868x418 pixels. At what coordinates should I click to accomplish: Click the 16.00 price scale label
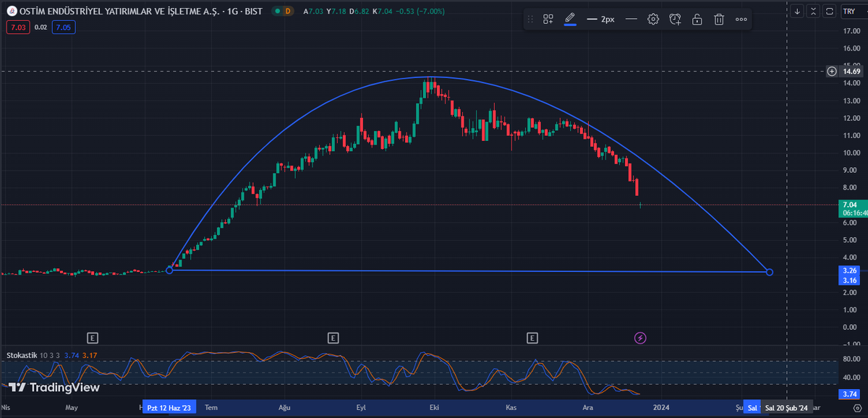click(x=851, y=48)
